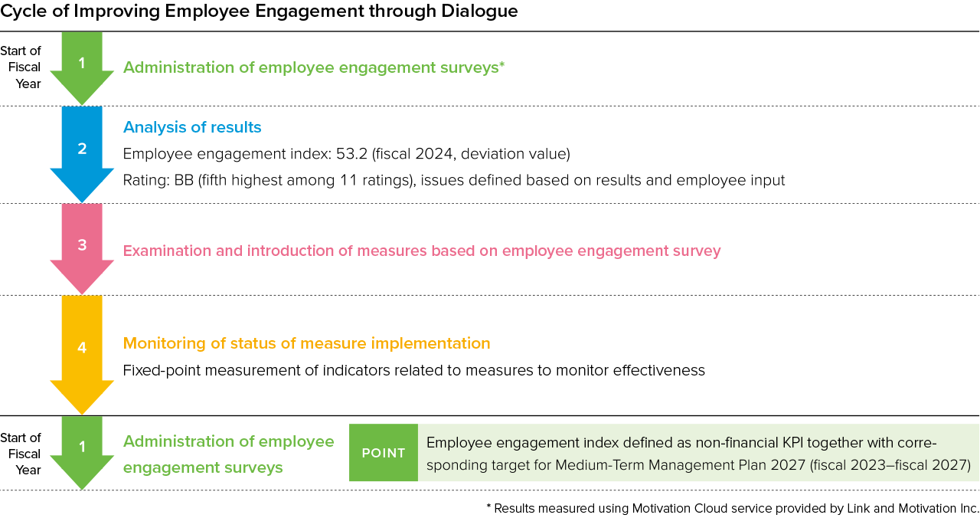Screen dimensions: 980x518
Task: Click the green POINT label box
Action: coord(384,453)
